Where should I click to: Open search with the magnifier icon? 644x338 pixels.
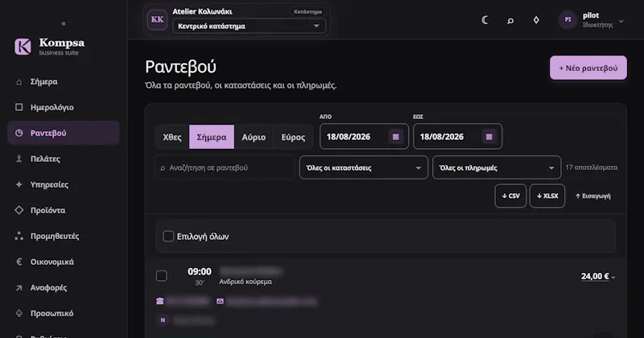510,20
